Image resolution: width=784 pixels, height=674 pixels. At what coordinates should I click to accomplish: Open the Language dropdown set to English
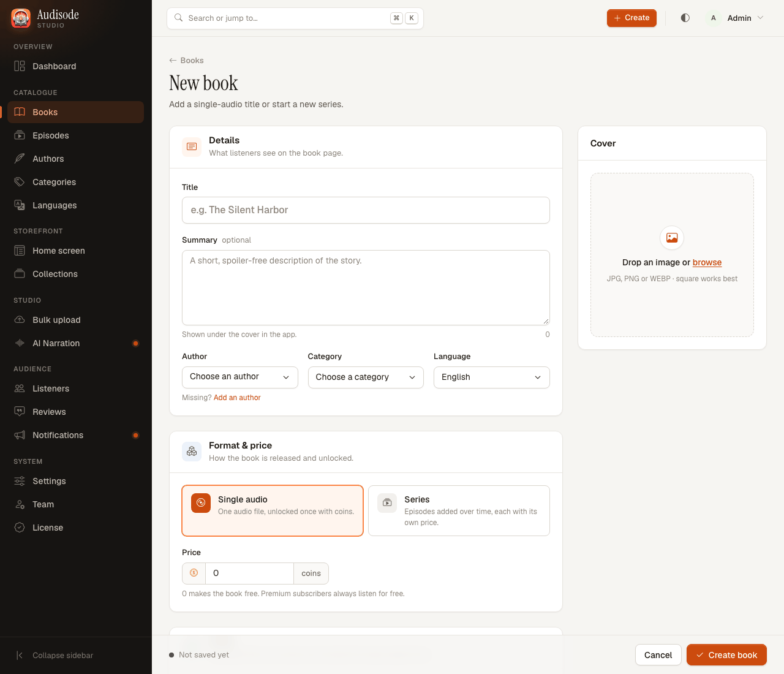pyautogui.click(x=492, y=377)
